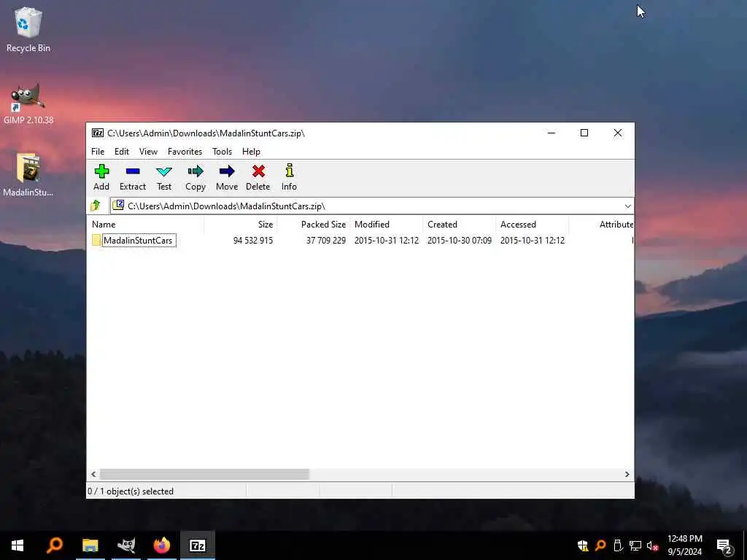Click modified date 2015-10-31 12:12
The image size is (747, 560).
pyautogui.click(x=387, y=241)
